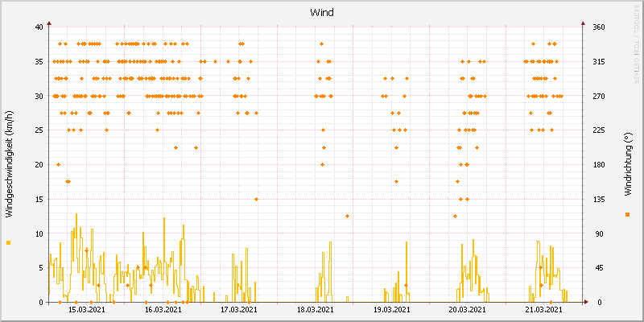Click the orange wind direction legend square
This screenshot has width=644, height=322.
click(x=627, y=214)
